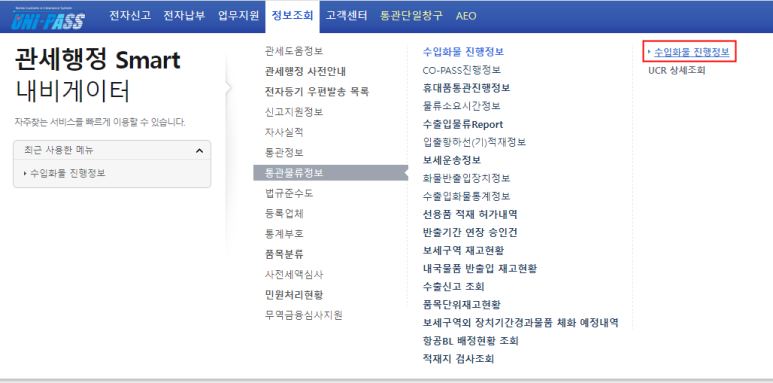Open 수출신고 조회 submenu
This screenshot has width=773, height=383.
click(x=454, y=286)
